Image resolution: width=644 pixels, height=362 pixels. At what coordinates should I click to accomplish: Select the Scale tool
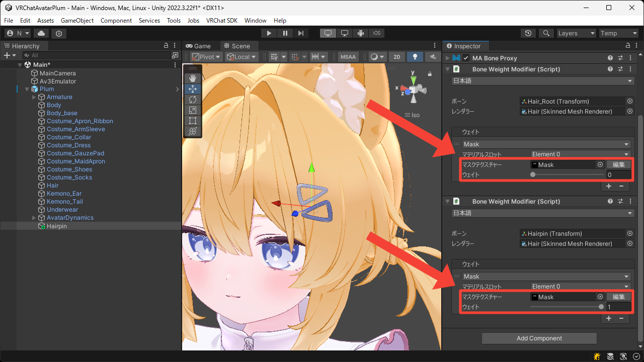coord(193,110)
